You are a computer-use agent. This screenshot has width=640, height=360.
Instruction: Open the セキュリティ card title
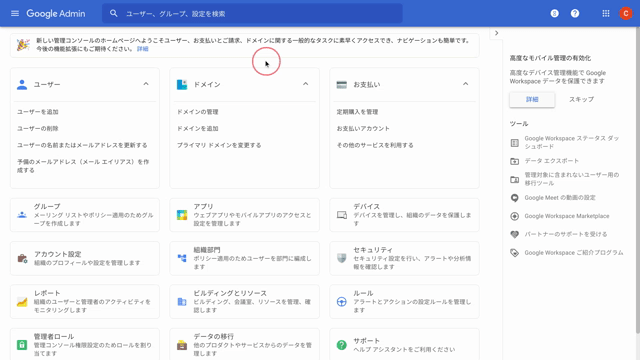point(373,250)
